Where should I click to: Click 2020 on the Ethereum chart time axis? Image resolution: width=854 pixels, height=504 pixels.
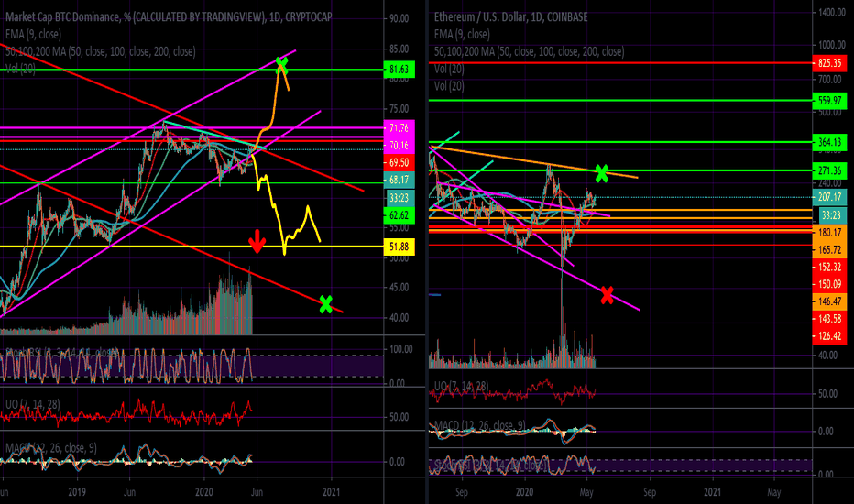(x=524, y=492)
